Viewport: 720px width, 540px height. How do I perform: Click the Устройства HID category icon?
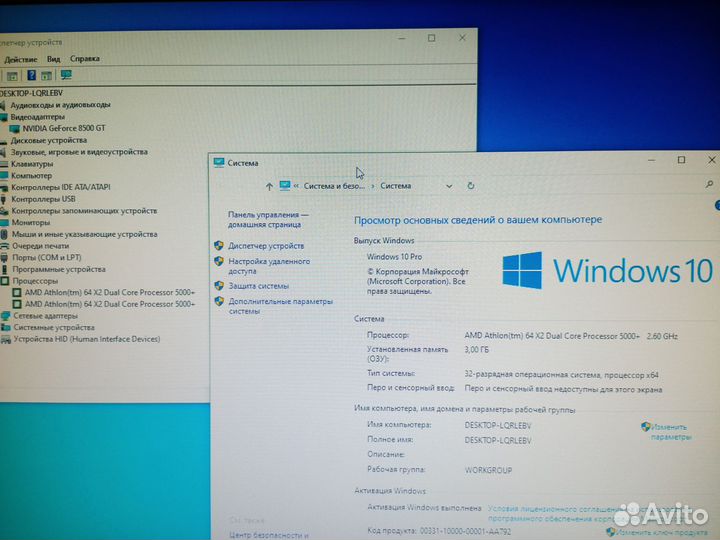[x=6, y=339]
